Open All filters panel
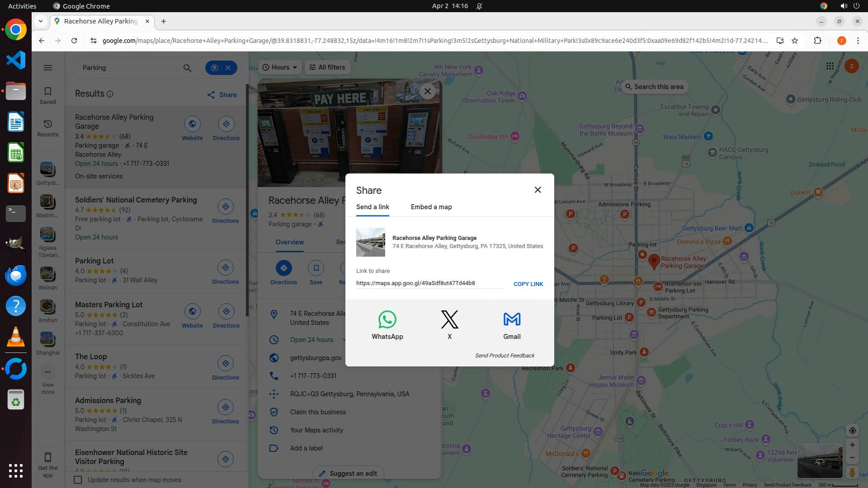 (x=327, y=67)
